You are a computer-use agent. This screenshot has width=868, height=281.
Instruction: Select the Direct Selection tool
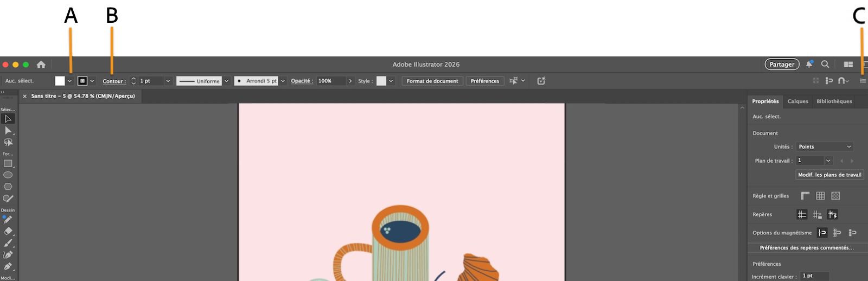(x=8, y=131)
